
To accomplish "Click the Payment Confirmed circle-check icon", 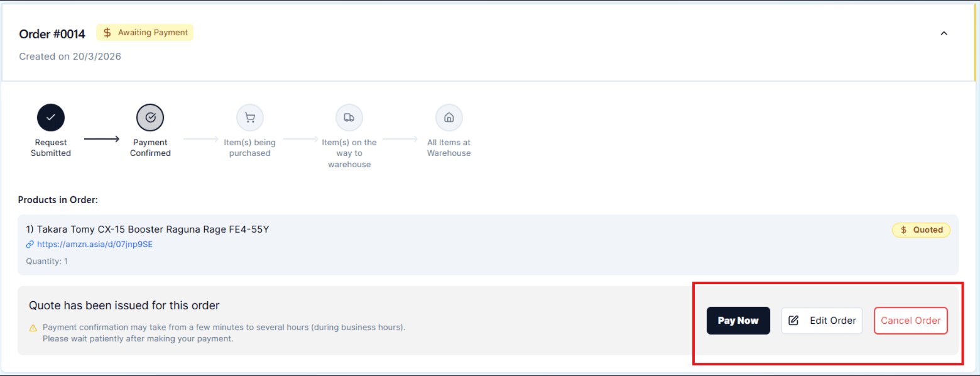I will tap(150, 118).
